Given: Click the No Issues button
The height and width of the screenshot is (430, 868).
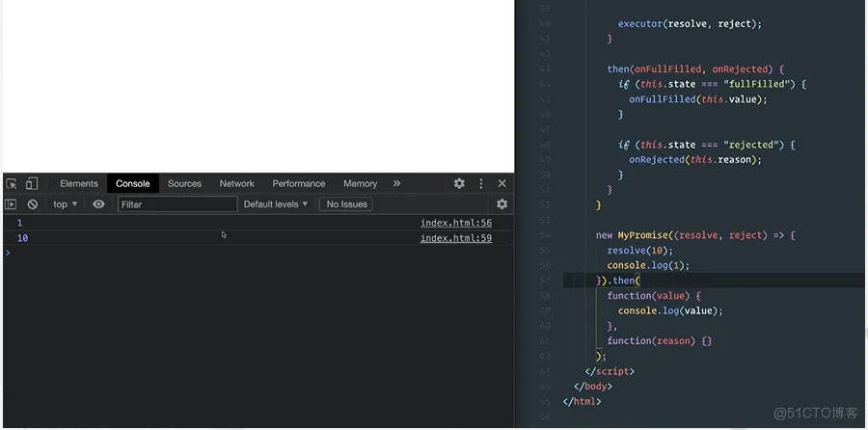Looking at the screenshot, I should (346, 204).
